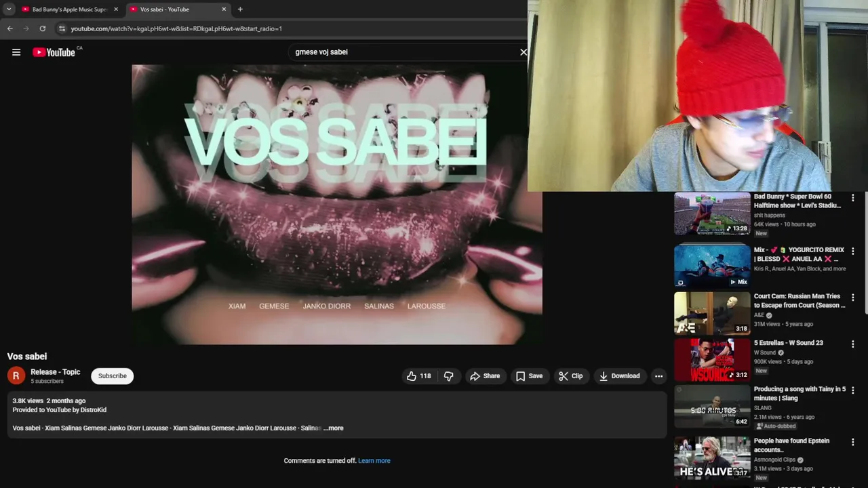Click the site info icon in address bar

tap(62, 28)
